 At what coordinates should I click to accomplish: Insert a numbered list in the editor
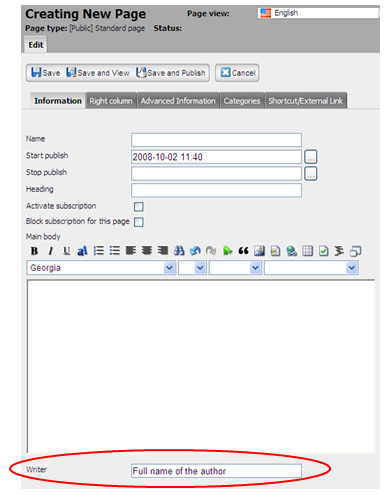(x=99, y=251)
